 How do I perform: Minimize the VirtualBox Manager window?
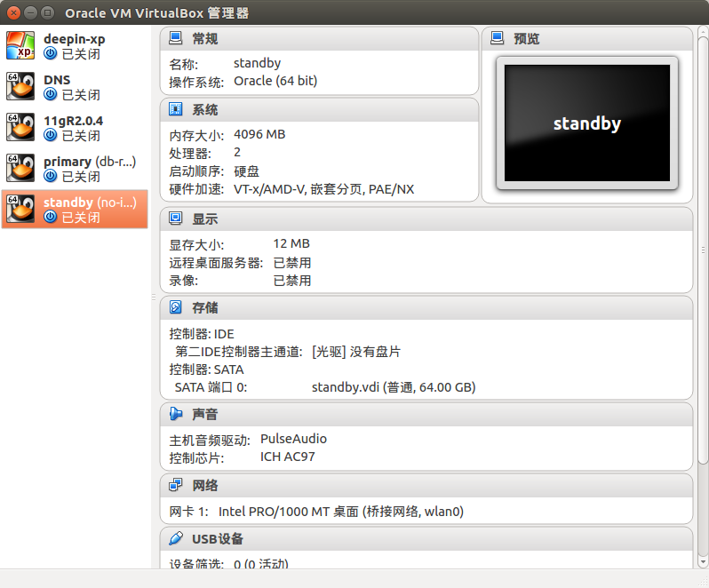(x=30, y=12)
